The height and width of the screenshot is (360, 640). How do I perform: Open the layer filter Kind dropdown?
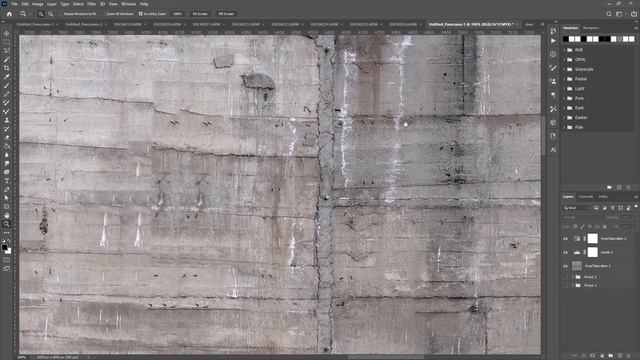(577, 208)
